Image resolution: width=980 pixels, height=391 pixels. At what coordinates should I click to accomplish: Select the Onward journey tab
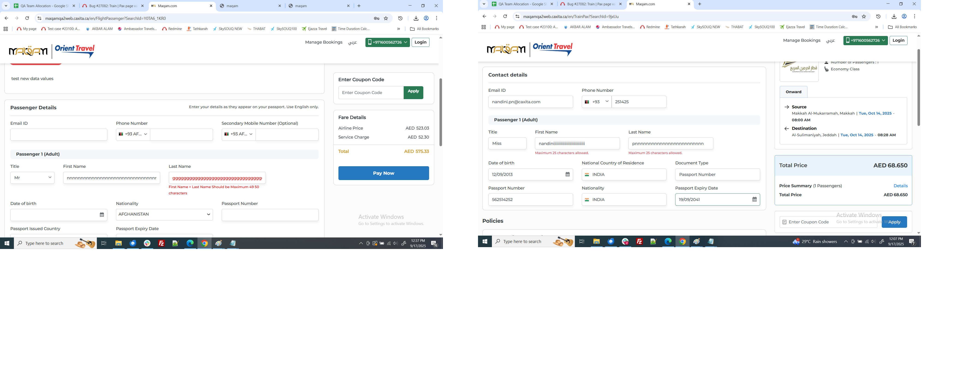click(x=793, y=92)
